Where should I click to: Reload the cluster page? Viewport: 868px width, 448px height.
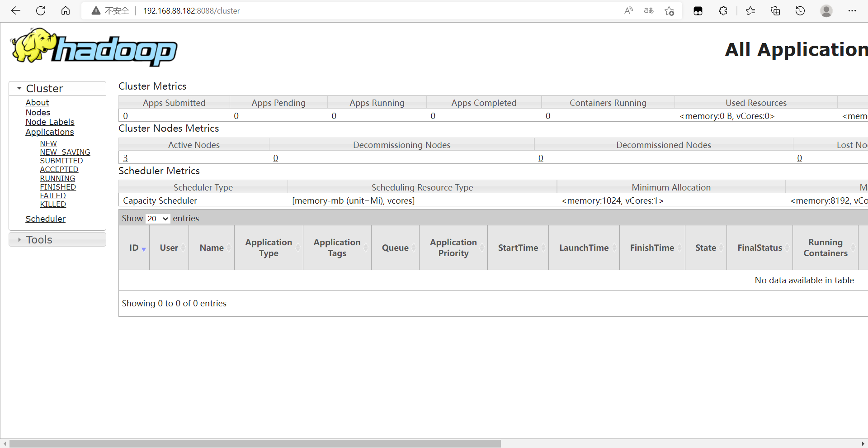click(41, 11)
